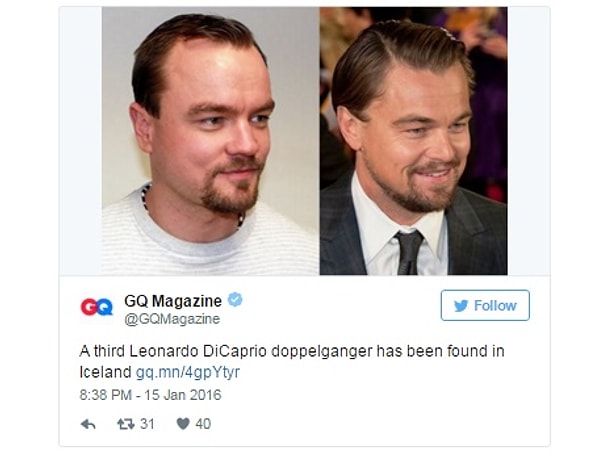Image resolution: width=600 pixels, height=473 pixels.
Task: Open the gq.mn/4gpYtyr link
Action: [x=188, y=372]
